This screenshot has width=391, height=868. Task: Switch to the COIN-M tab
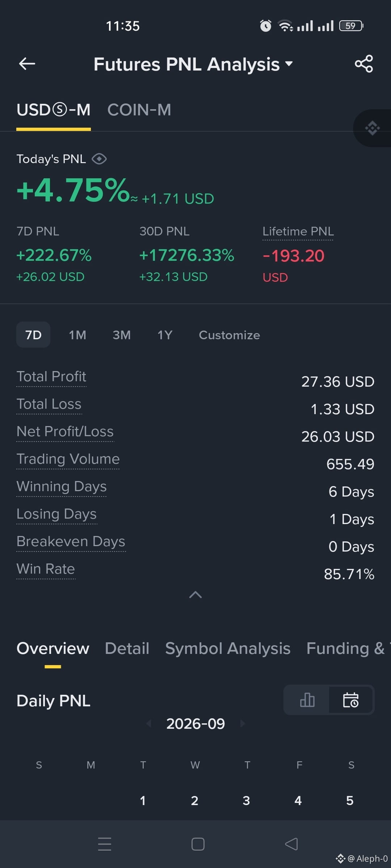(139, 110)
